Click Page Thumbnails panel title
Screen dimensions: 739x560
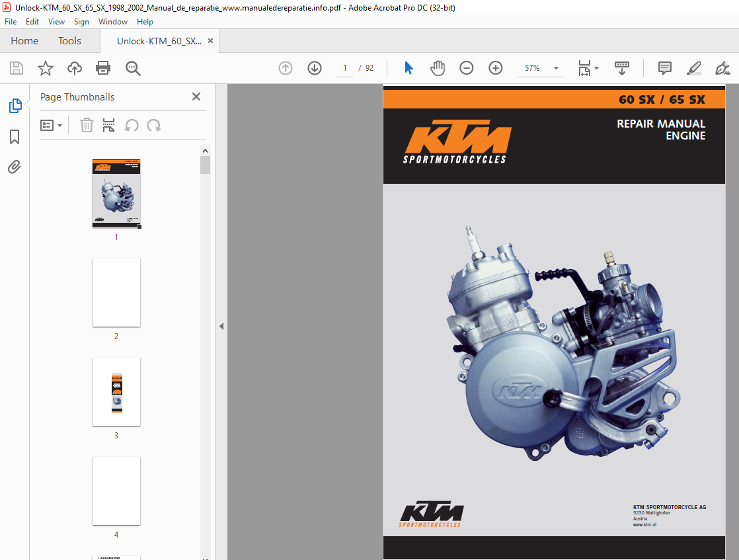(77, 97)
